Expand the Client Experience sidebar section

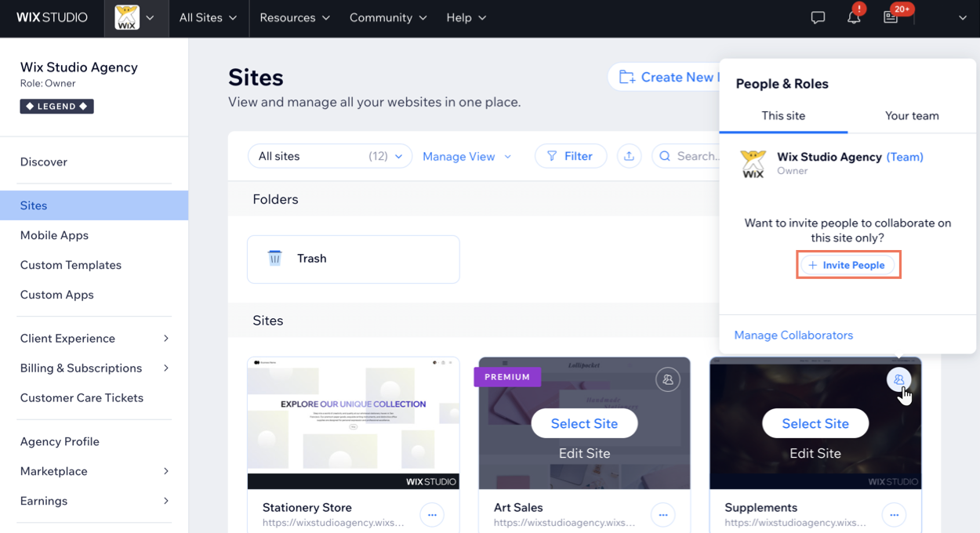pos(94,339)
